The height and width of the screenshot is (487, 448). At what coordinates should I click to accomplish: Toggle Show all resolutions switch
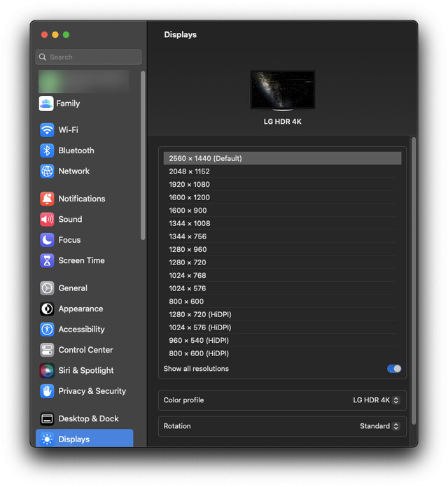pyautogui.click(x=394, y=369)
